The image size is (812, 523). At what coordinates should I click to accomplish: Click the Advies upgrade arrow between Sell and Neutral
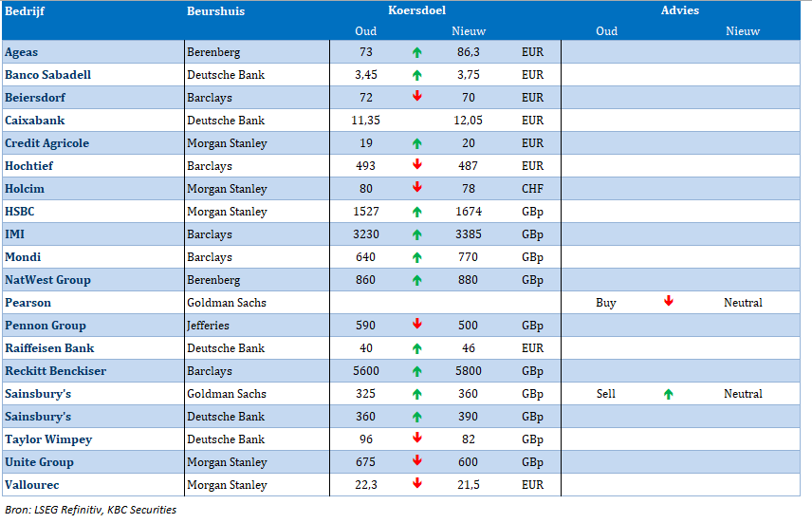click(669, 395)
